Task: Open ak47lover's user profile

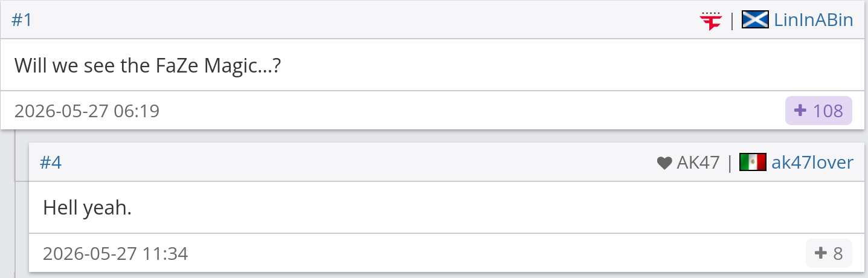Action: point(812,163)
